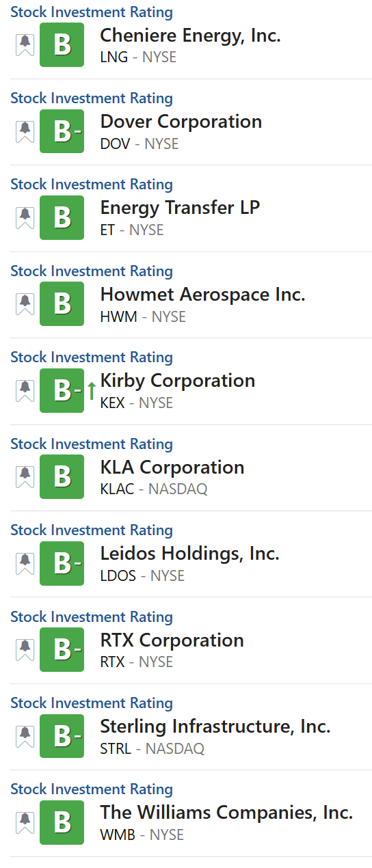Click Kirby Corporation's green upgrade arrow
Viewport: 372px width, 868px height.
(x=92, y=391)
